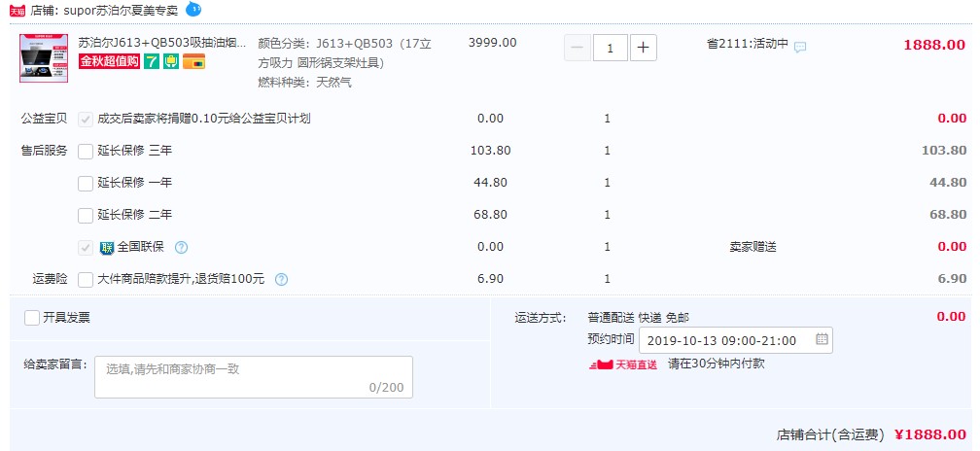The width and height of the screenshot is (980, 451).
Task: Click the 公益宝贝 row label
Action: pyautogui.click(x=44, y=119)
